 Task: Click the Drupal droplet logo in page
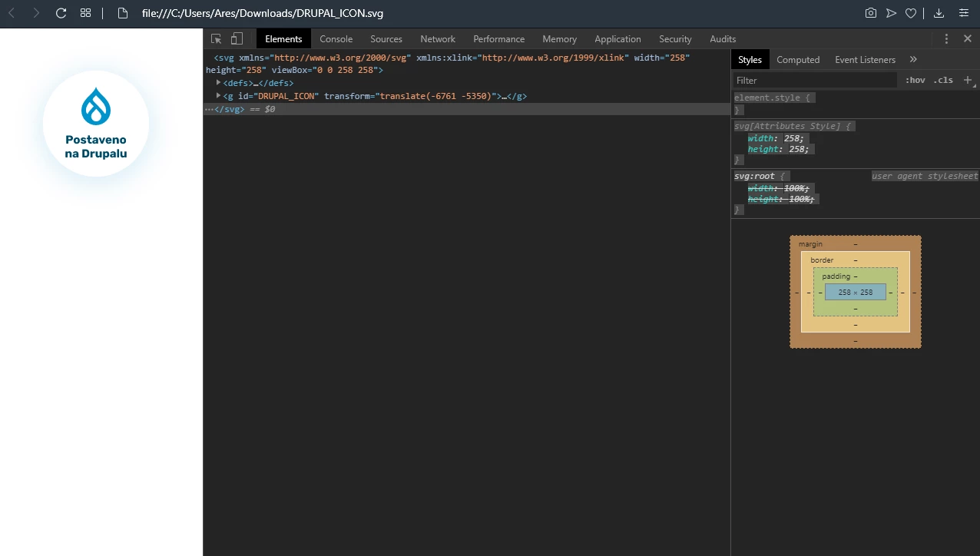96,106
